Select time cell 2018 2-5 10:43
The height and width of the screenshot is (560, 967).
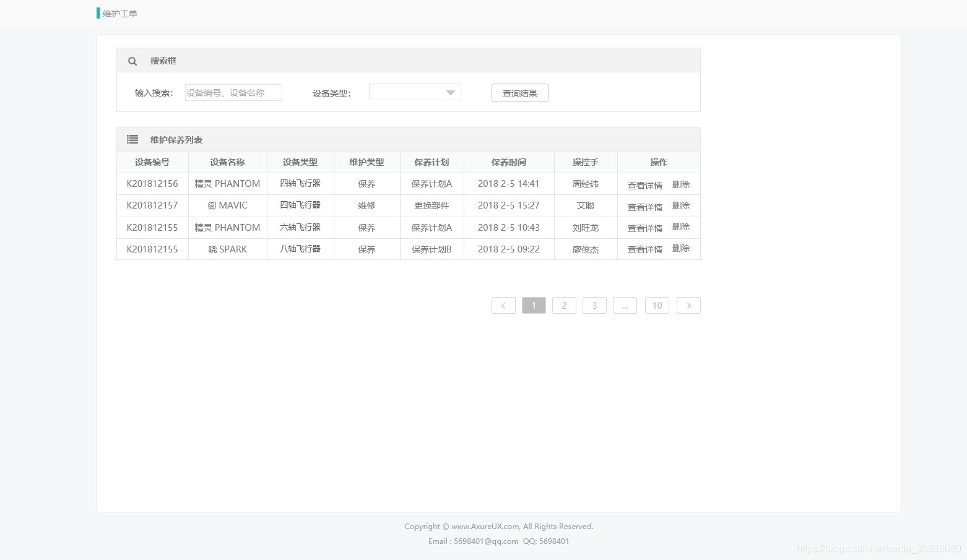(x=509, y=228)
